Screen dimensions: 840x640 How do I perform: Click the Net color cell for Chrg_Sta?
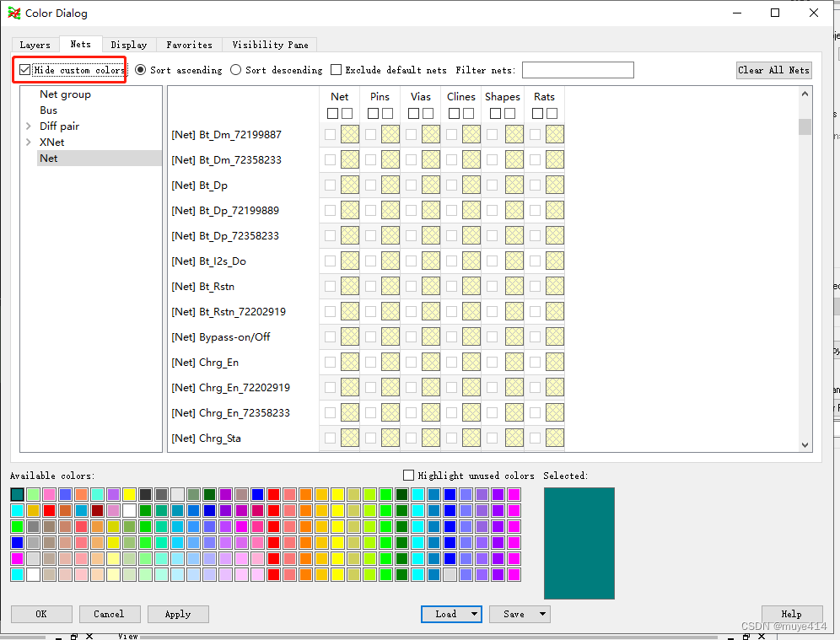pos(349,438)
